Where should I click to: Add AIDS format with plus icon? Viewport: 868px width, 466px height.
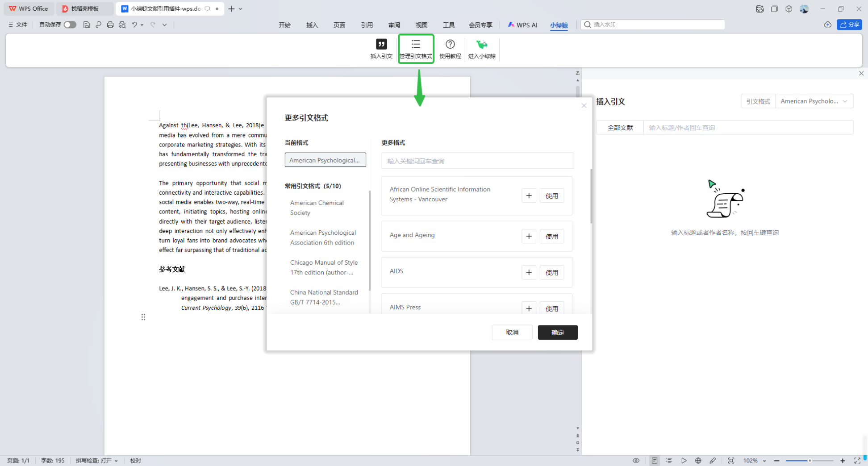(529, 272)
